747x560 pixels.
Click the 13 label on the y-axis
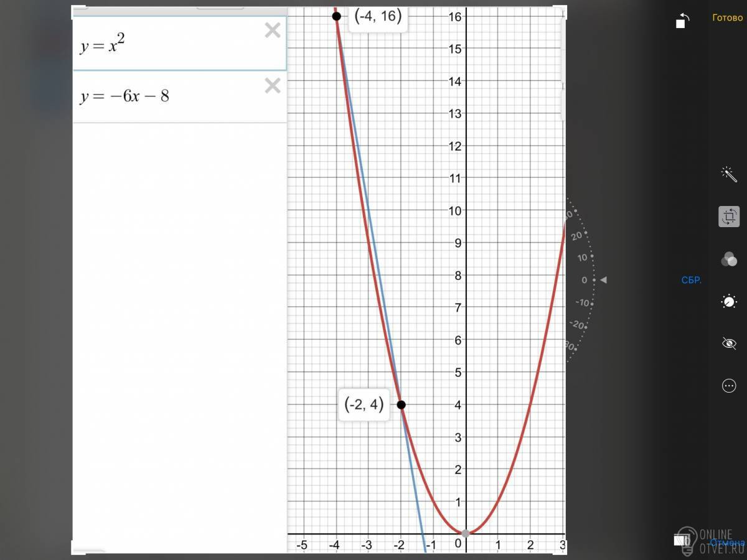point(454,113)
